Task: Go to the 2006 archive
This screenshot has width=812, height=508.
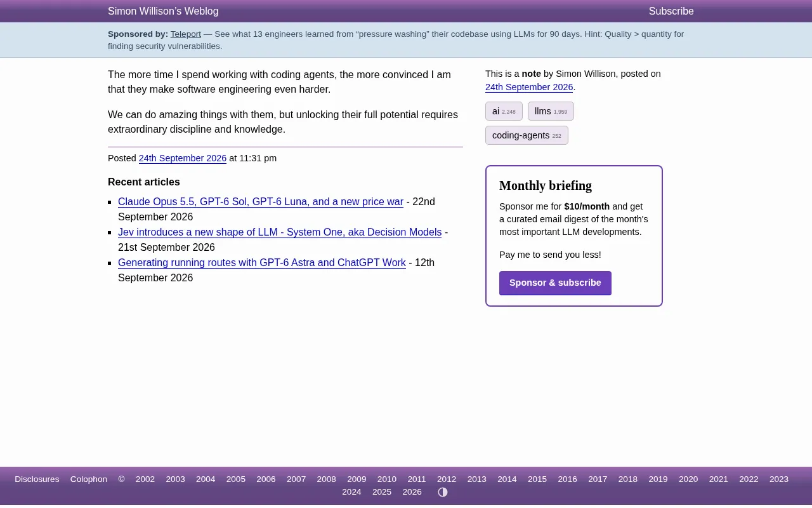Action: pos(266,479)
